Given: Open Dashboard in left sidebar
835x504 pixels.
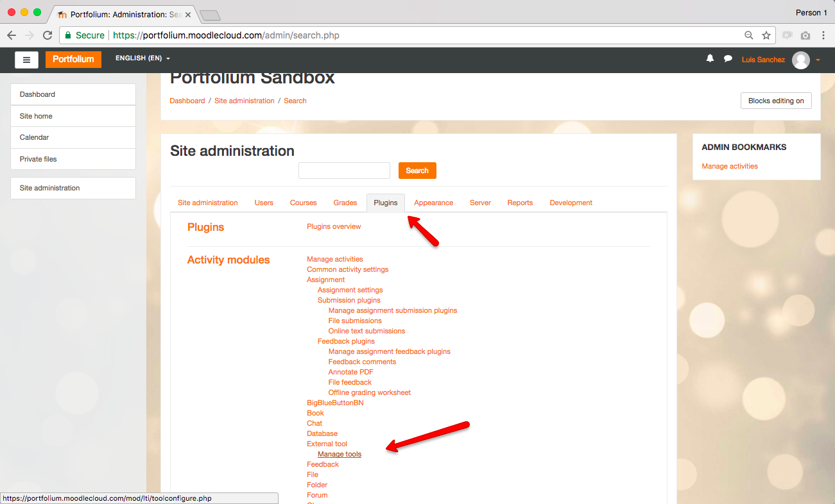Looking at the screenshot, I should (73, 94).
